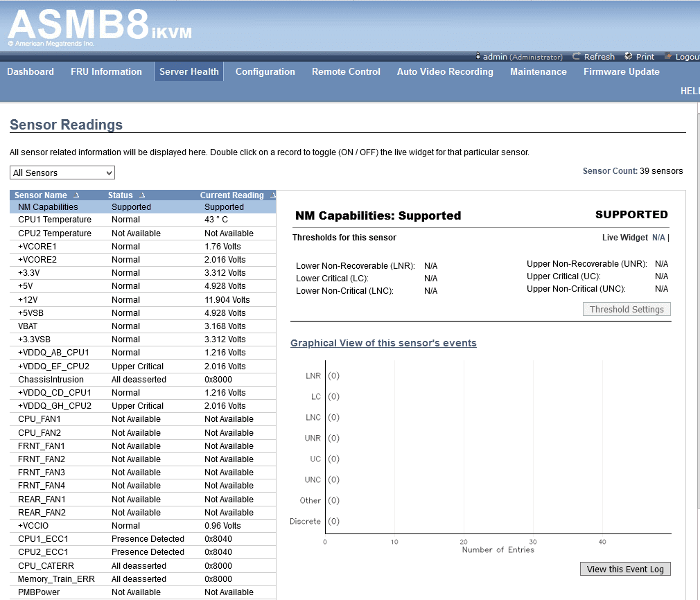Select the CPU1_ECC1 row
The height and width of the screenshot is (600, 700).
pyautogui.click(x=143, y=539)
